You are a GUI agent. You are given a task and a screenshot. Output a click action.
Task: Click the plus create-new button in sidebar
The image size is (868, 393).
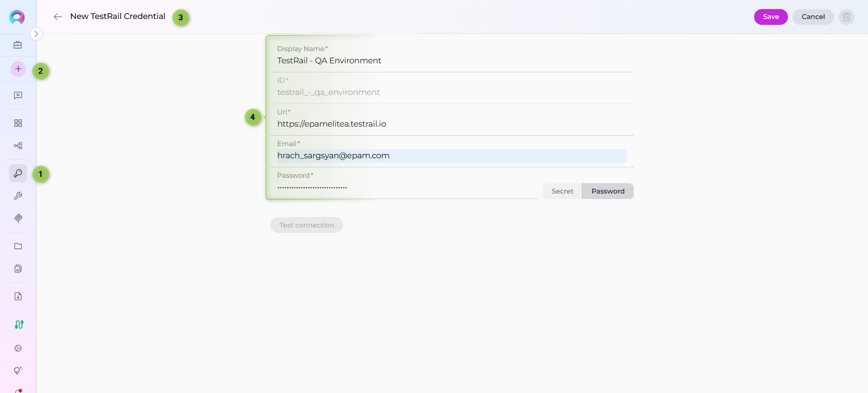pos(18,69)
